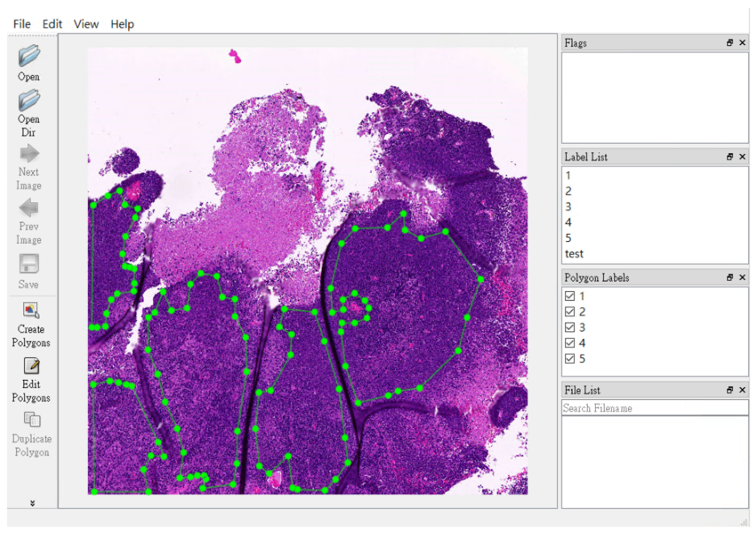Open the View menu
The height and width of the screenshot is (535, 756).
coord(86,24)
